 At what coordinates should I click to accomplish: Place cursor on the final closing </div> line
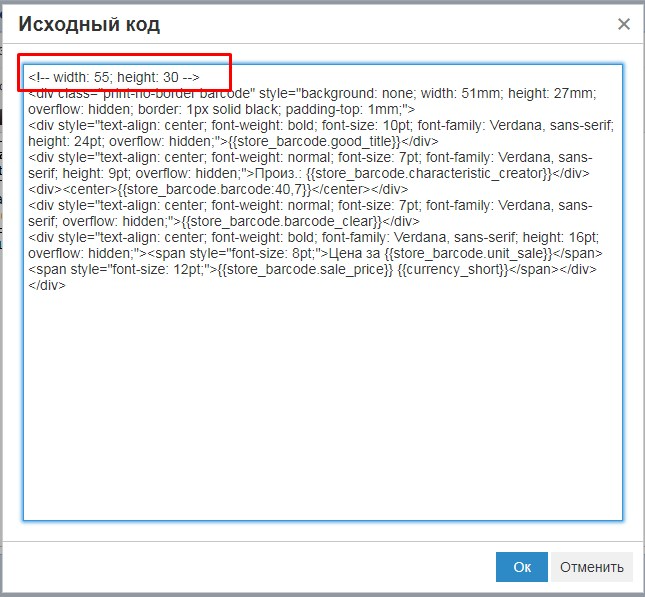pyautogui.click(x=46, y=286)
